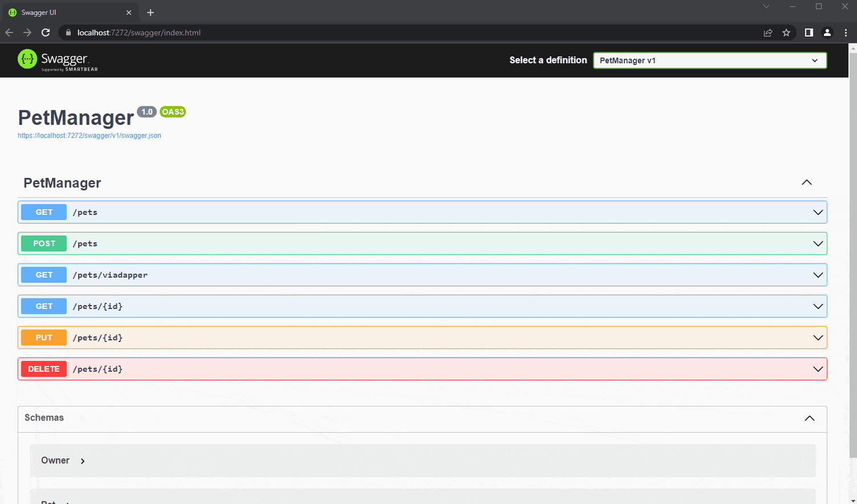This screenshot has width=857, height=504.
Task: Open the PetManager v1 definition dropdown
Action: pos(710,60)
